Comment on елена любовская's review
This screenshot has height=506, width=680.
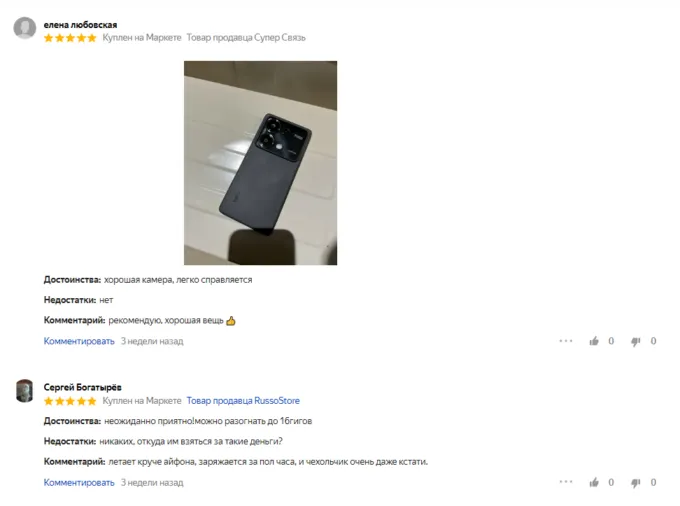(79, 341)
